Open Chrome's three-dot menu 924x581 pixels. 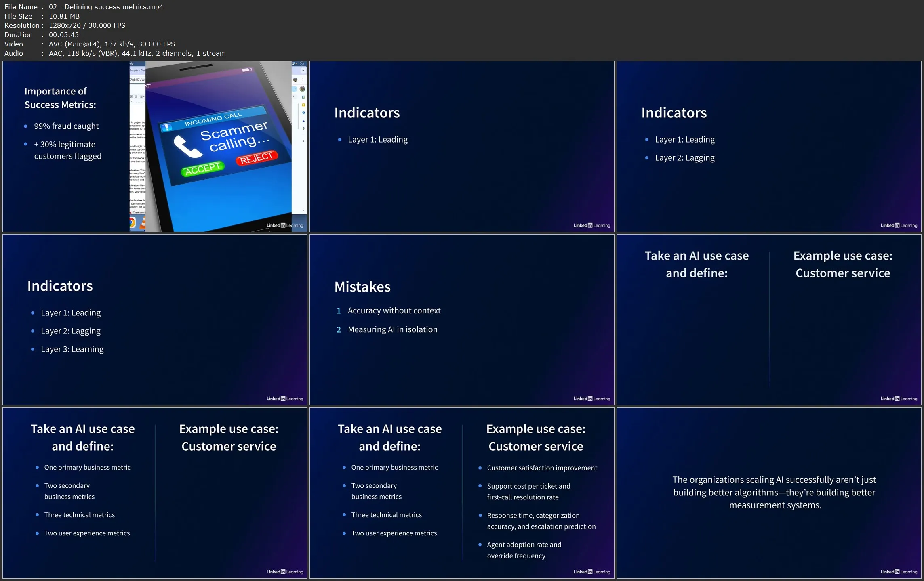click(303, 80)
